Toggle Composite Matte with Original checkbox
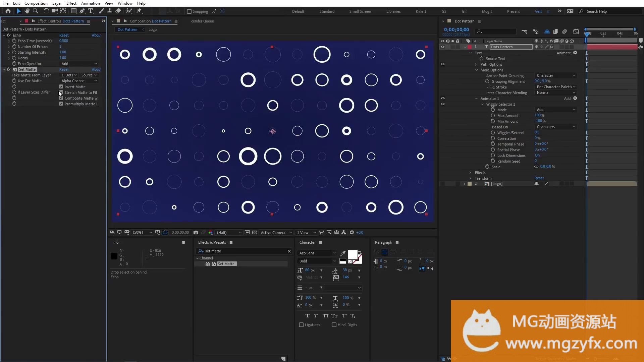Viewport: 644px width, 362px height. coord(61,98)
